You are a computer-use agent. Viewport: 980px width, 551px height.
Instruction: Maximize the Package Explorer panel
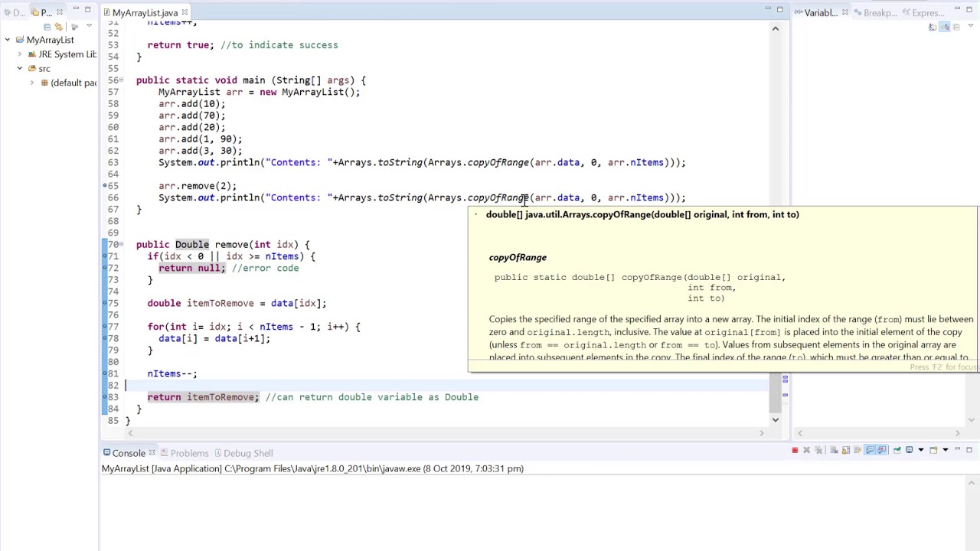pos(87,9)
